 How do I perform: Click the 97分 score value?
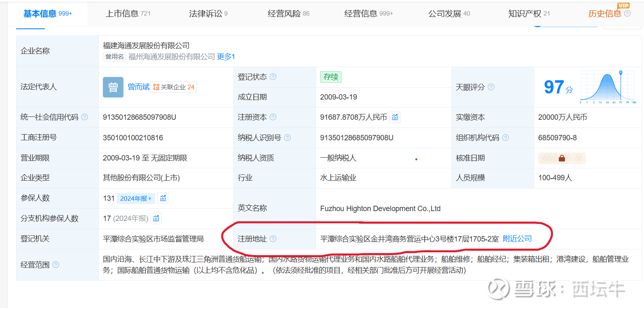558,87
